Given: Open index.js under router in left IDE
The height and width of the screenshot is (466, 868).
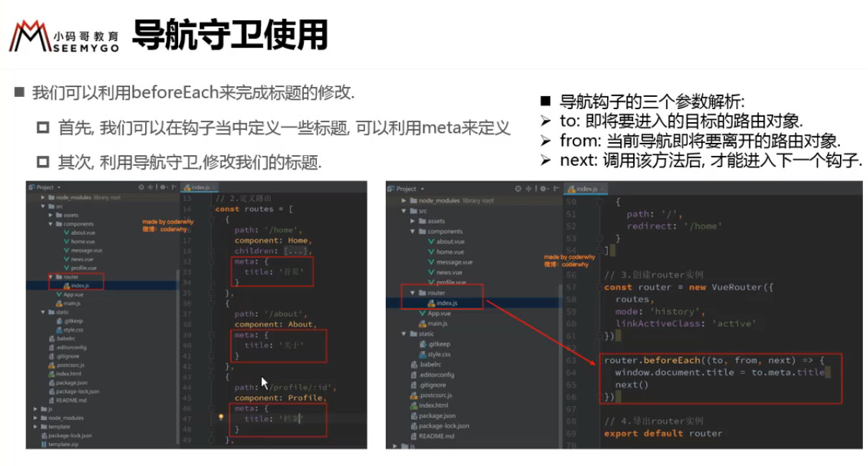Looking at the screenshot, I should click(75, 286).
